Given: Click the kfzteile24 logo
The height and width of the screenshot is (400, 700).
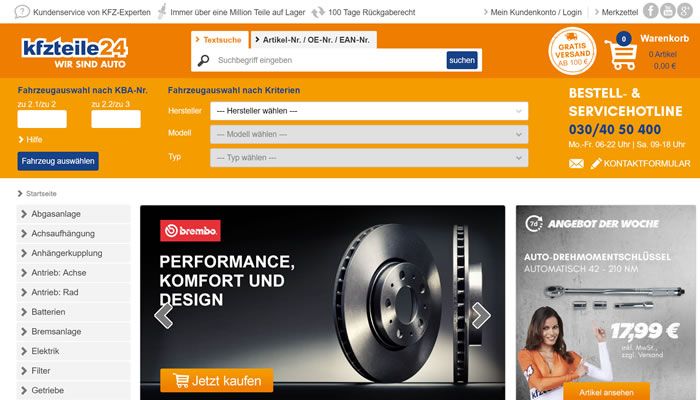Looking at the screenshot, I should tap(75, 53).
